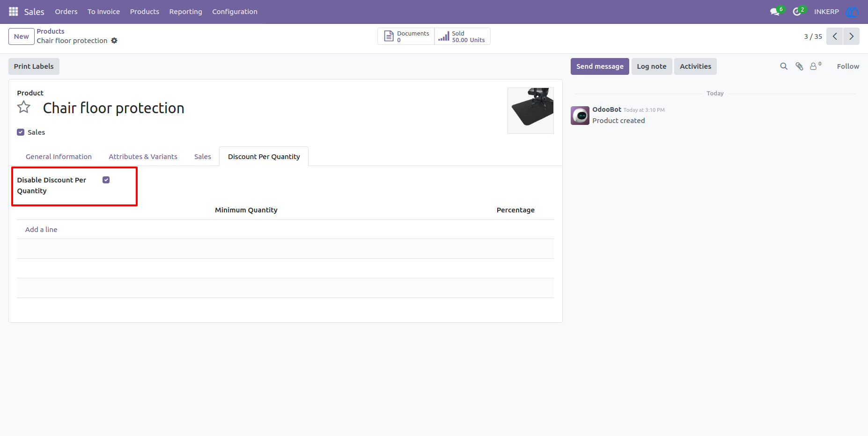Screen dimensions: 868x436
Task: Switch to General Information tab
Action: click(59, 157)
